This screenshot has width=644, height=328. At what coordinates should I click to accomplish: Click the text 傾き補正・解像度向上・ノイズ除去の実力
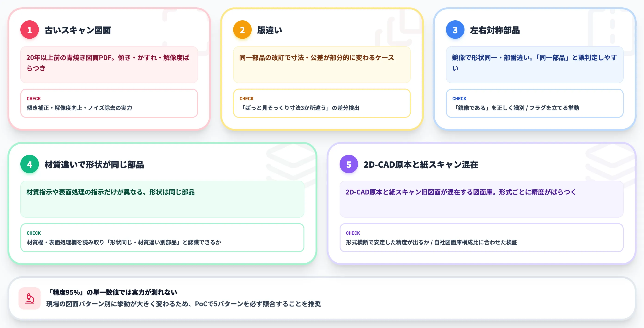coord(79,108)
